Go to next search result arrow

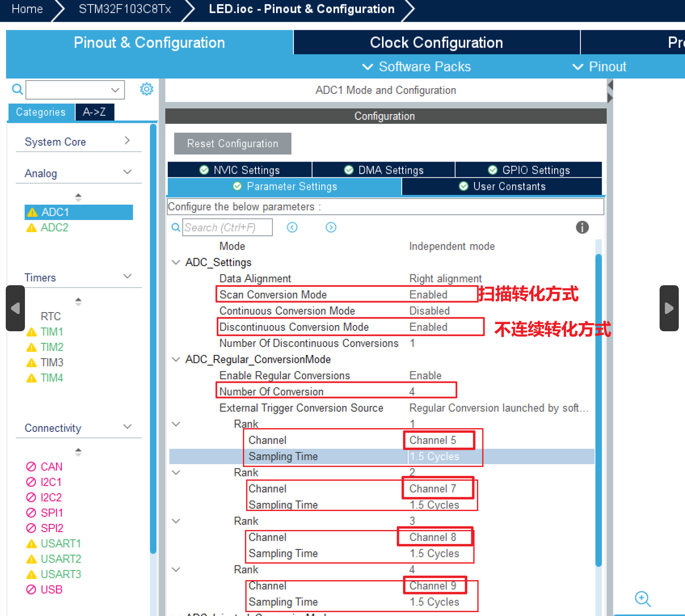click(331, 227)
